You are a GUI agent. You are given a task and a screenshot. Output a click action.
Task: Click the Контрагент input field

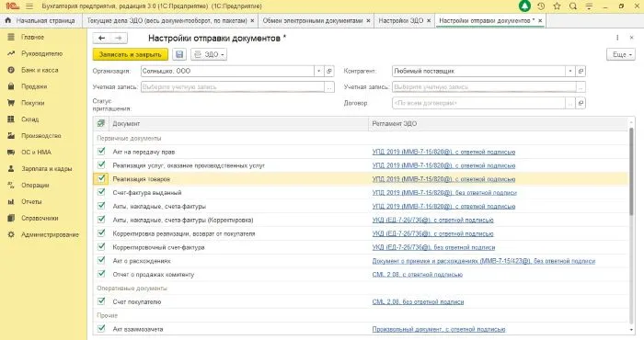(478, 71)
